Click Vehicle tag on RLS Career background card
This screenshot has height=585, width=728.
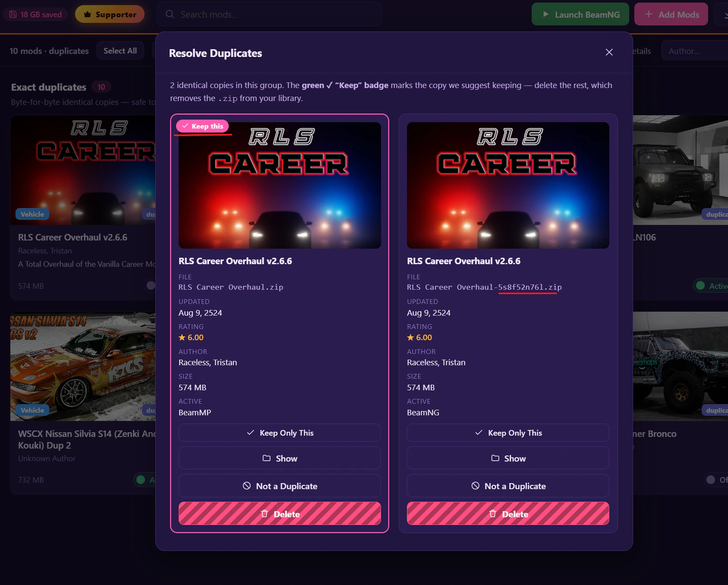32,214
